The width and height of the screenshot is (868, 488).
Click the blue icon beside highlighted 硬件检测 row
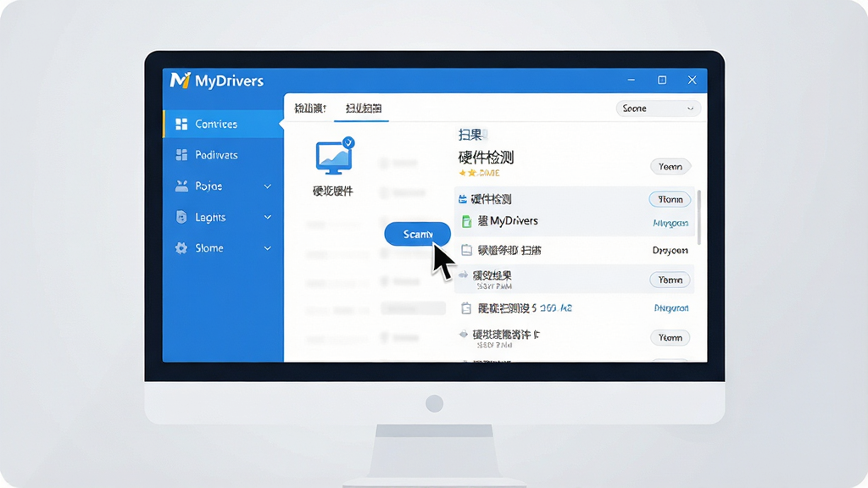(463, 199)
